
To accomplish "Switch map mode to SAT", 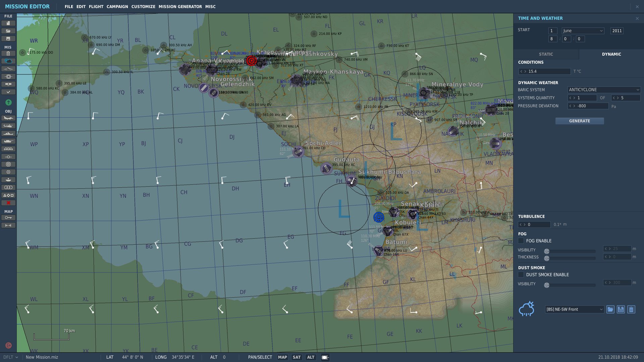I will [297, 357].
